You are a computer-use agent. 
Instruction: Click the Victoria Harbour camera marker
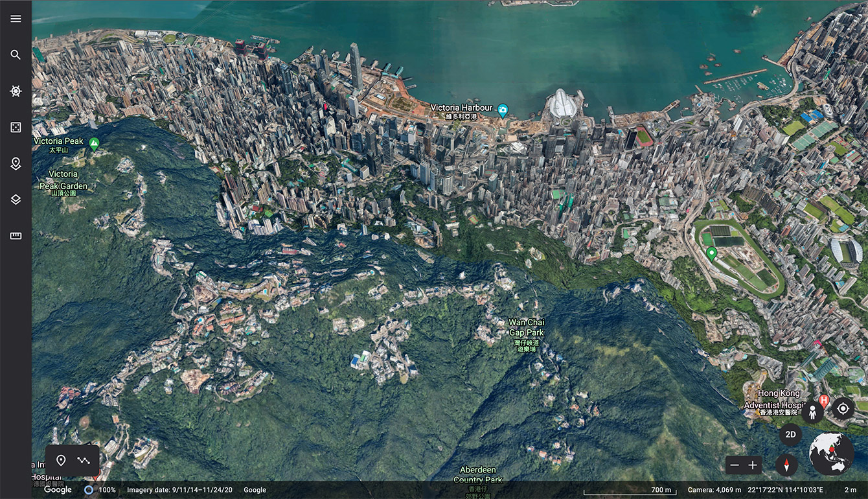click(x=503, y=110)
